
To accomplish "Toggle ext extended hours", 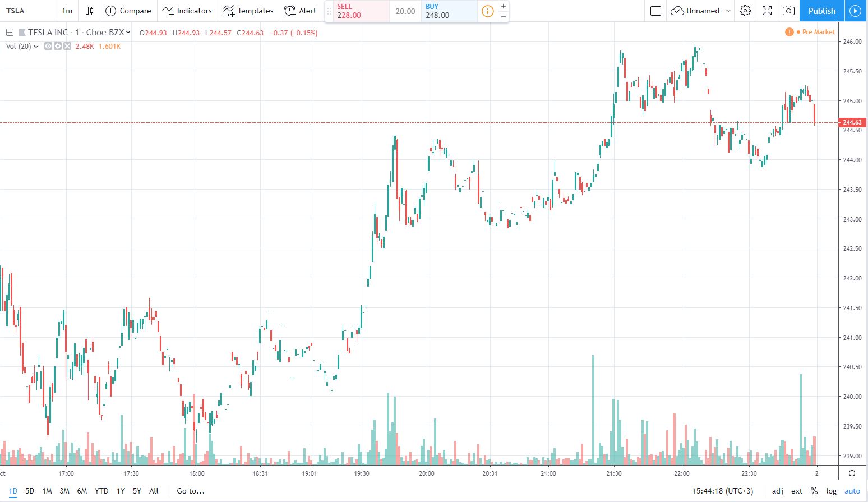I will pos(797,491).
